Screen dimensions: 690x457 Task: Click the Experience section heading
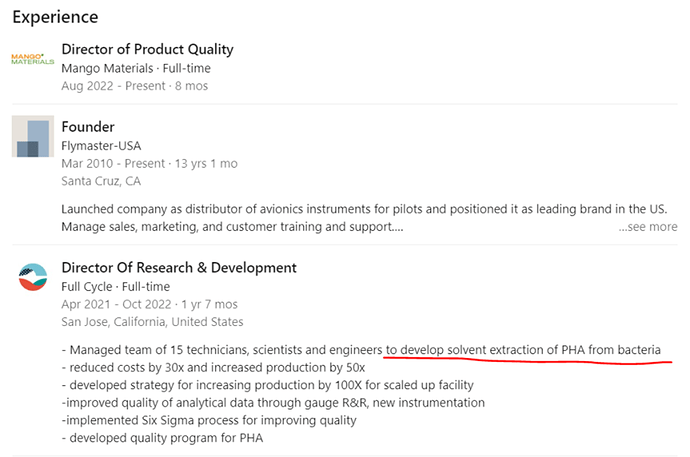tap(55, 17)
